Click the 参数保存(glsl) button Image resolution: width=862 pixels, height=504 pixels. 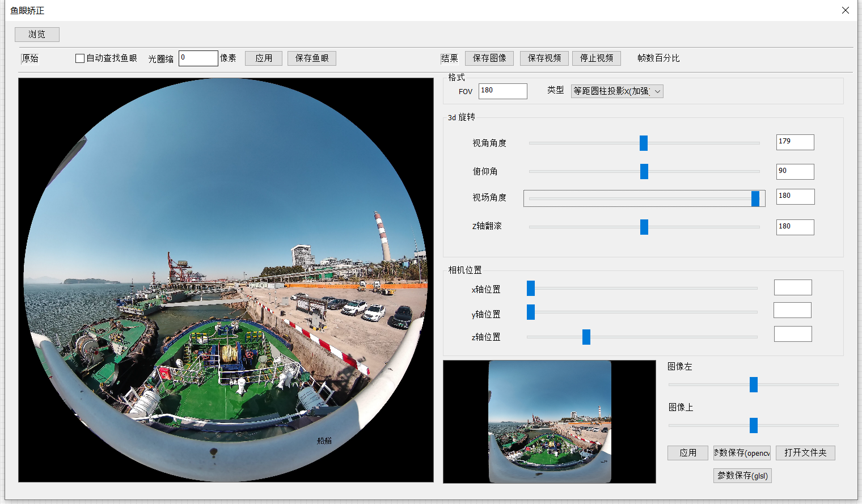pos(742,476)
